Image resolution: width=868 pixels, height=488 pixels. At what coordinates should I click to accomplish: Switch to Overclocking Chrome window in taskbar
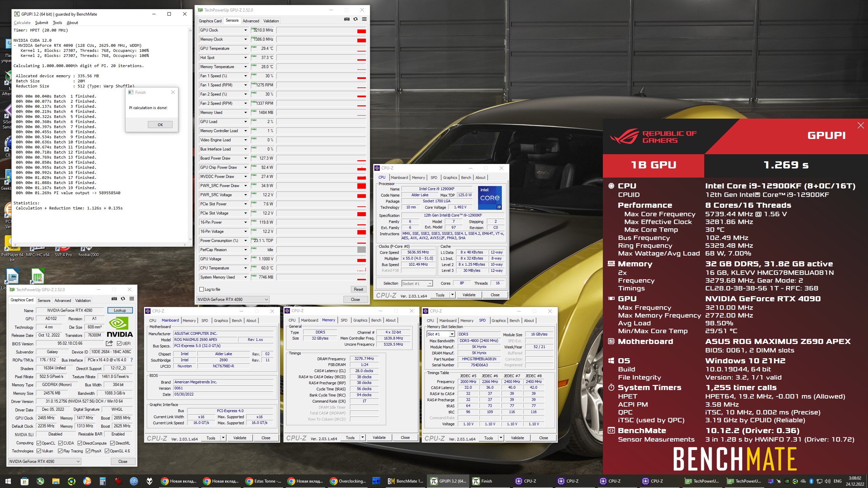pos(348,481)
